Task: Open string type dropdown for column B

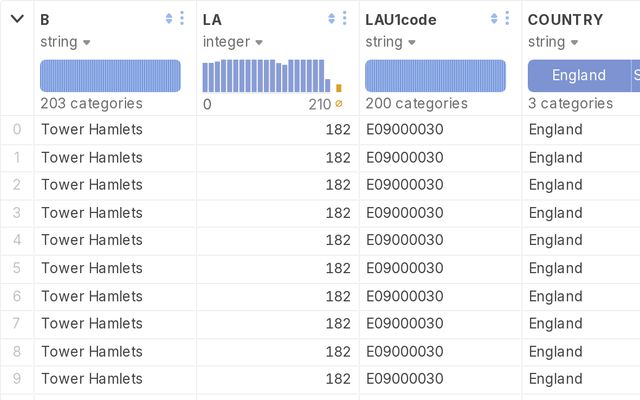Action: point(66,42)
